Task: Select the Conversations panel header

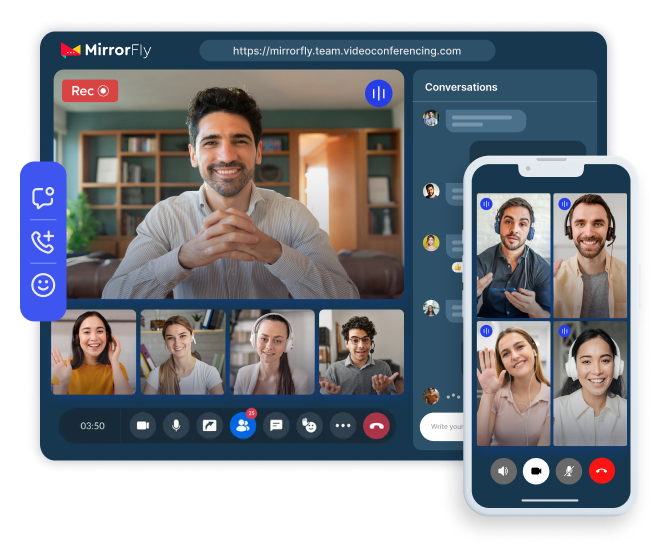Action: 461,87
